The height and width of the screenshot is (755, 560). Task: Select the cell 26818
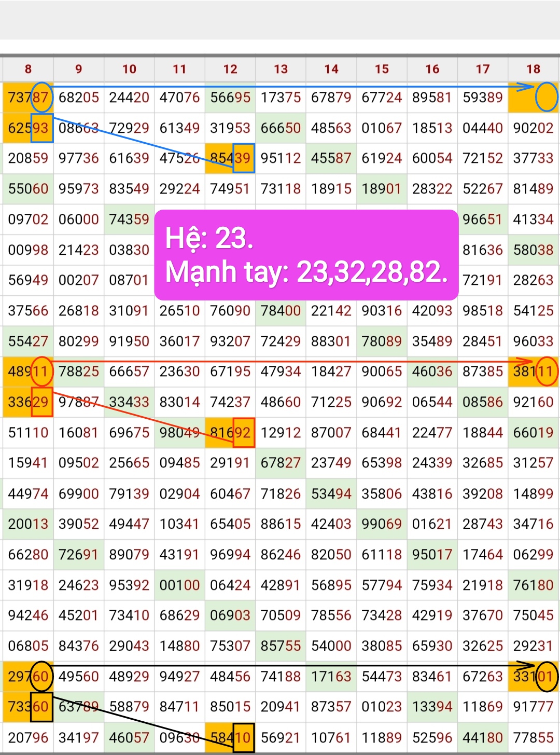[x=79, y=311]
